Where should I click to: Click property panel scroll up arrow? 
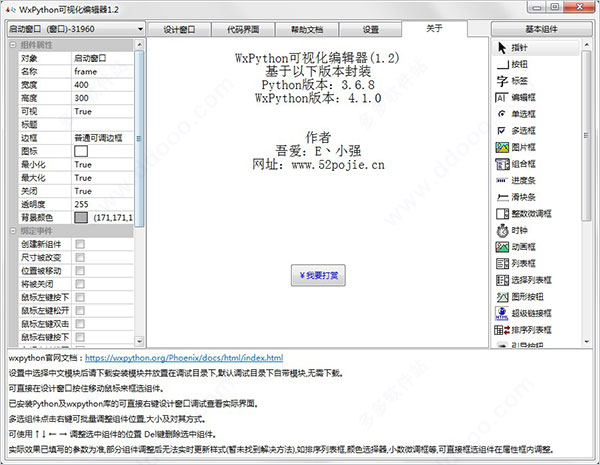click(x=139, y=45)
